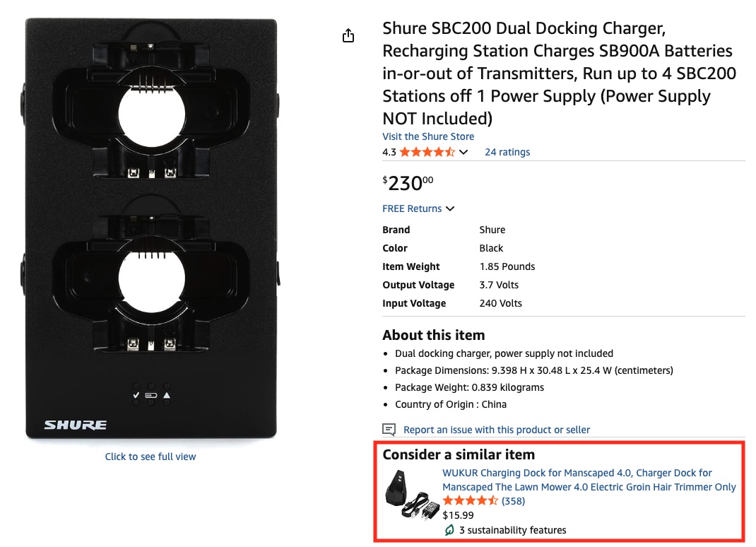
Task: Click the 'Click to see full view' link
Action: coord(150,457)
